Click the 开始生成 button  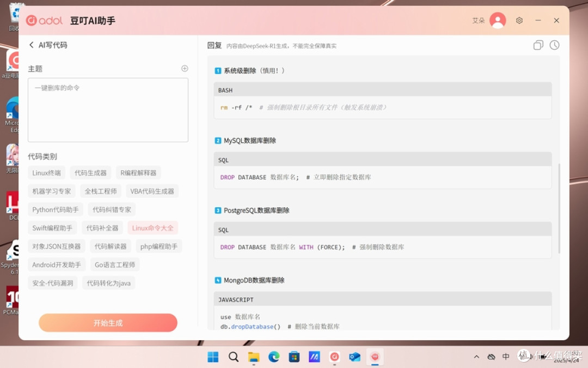pos(108,323)
